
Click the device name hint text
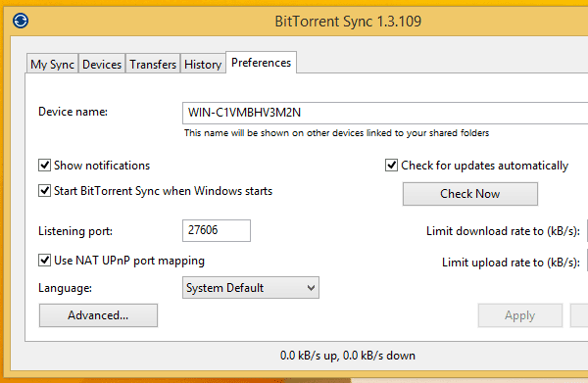(337, 133)
